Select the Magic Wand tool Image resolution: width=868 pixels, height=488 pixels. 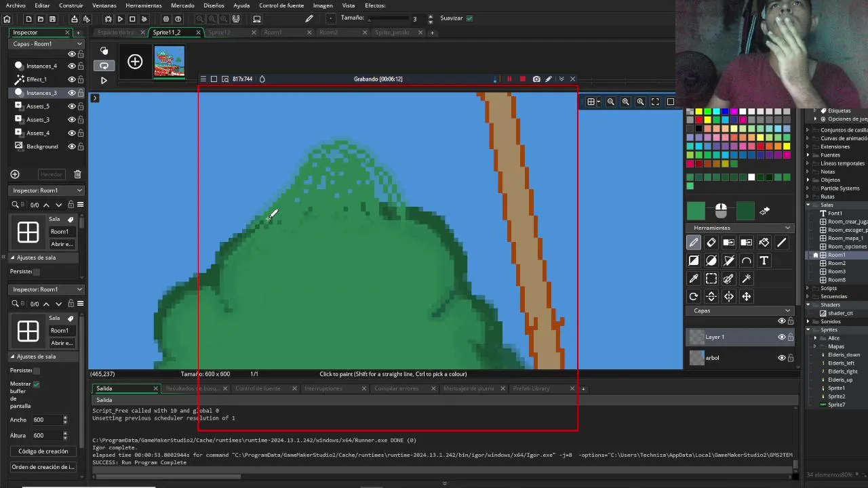point(747,279)
